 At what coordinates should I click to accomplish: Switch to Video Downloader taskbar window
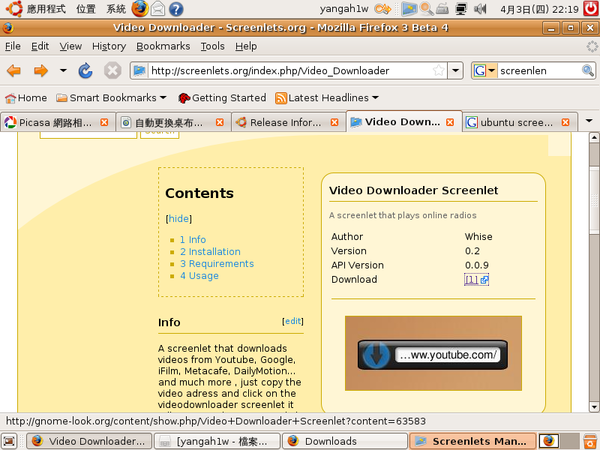(89, 441)
